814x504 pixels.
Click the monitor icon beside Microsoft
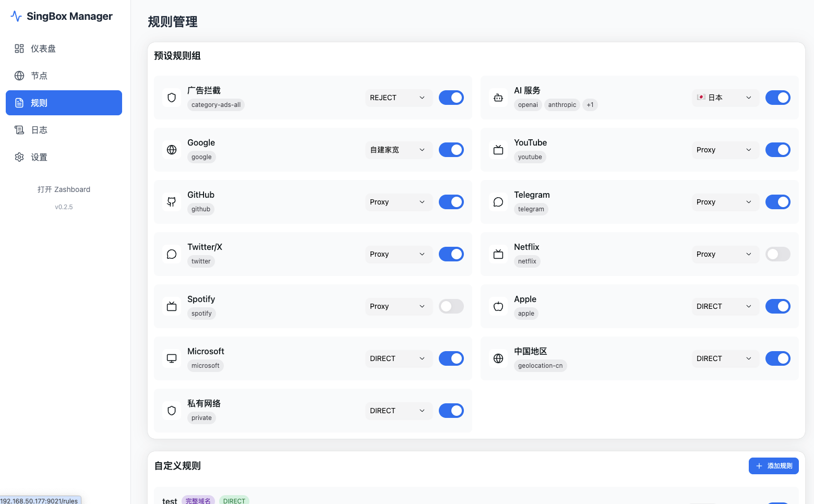pyautogui.click(x=172, y=358)
